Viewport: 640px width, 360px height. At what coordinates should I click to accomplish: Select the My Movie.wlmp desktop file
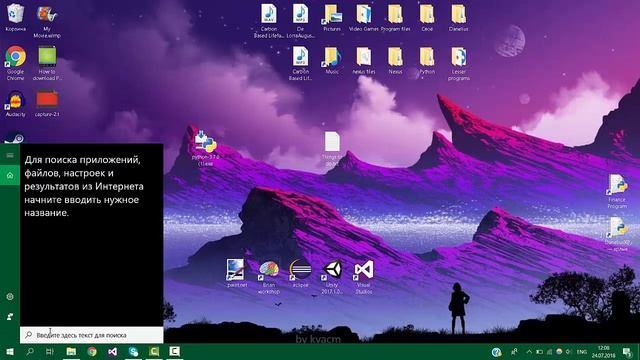[x=47, y=20]
